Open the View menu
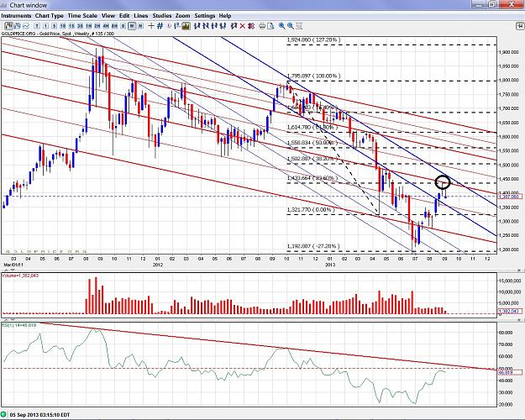 tap(108, 16)
